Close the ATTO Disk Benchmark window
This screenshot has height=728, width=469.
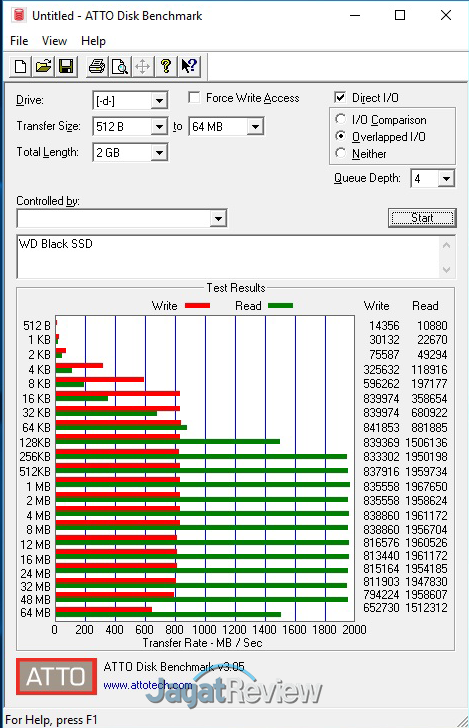tap(446, 15)
